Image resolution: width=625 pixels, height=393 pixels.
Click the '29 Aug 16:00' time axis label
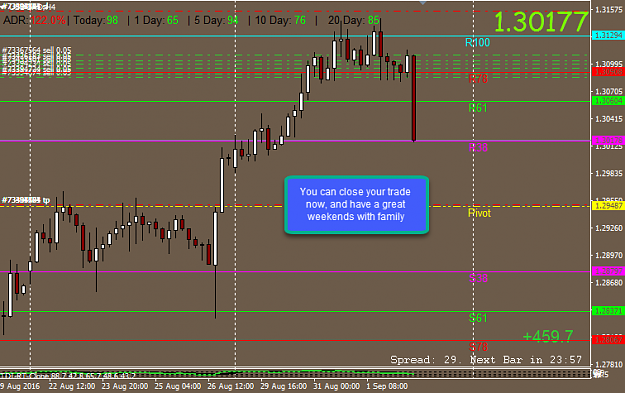click(x=284, y=386)
